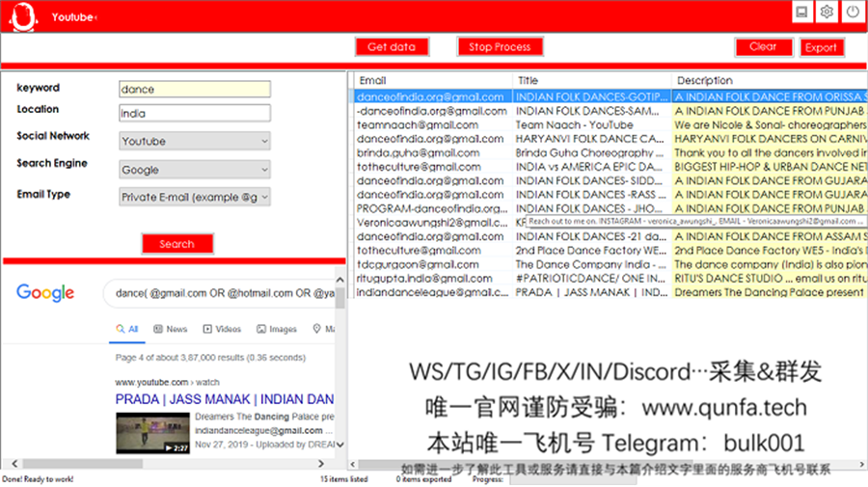Click the Progress bar in status bar

pos(572,480)
